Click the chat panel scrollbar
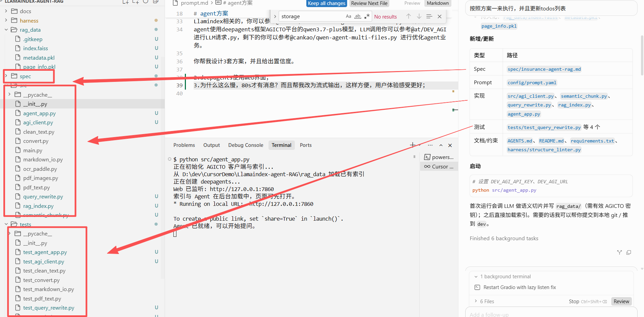The image size is (644, 317). [642, 56]
